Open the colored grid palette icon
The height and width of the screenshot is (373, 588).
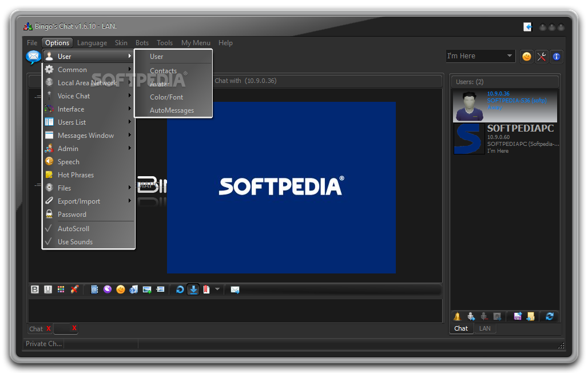[x=61, y=289]
